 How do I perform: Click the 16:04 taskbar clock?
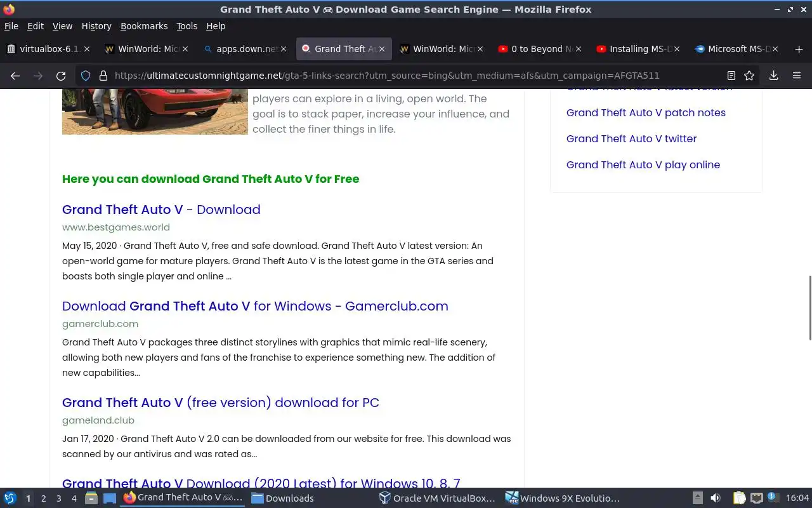797,498
